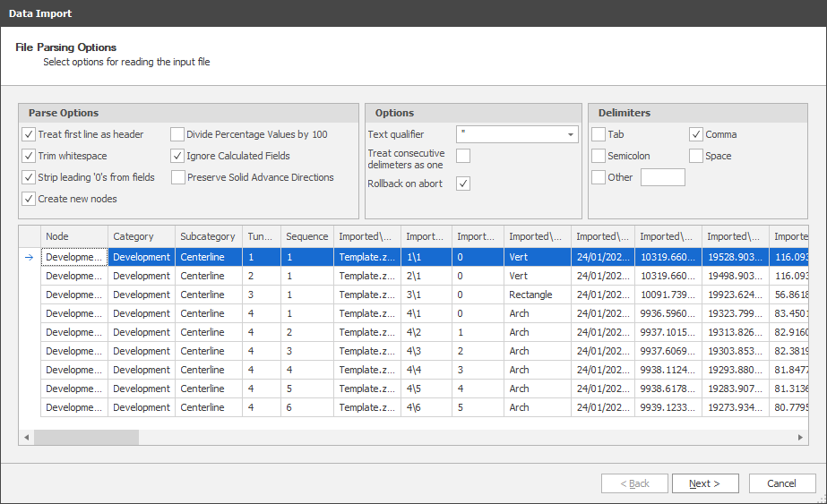Select the Rectangle cell in the grid
827x504 pixels.
[538, 295]
